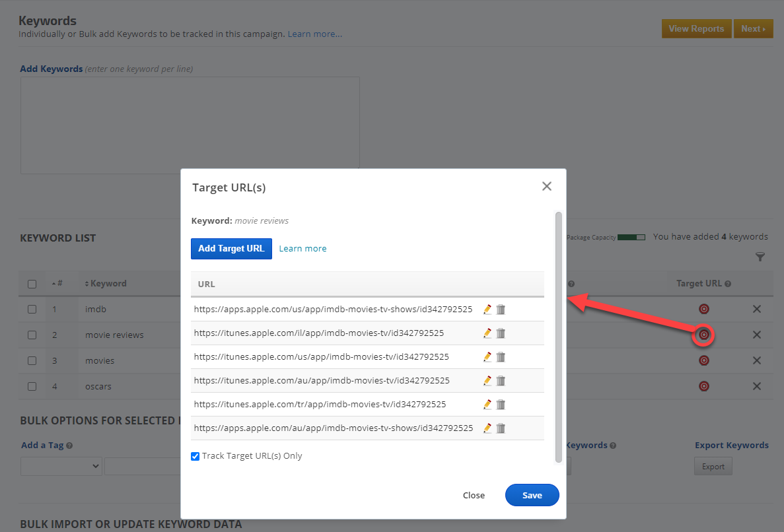Remove the movies keyword with X icon
The height and width of the screenshot is (532, 784).
click(757, 360)
